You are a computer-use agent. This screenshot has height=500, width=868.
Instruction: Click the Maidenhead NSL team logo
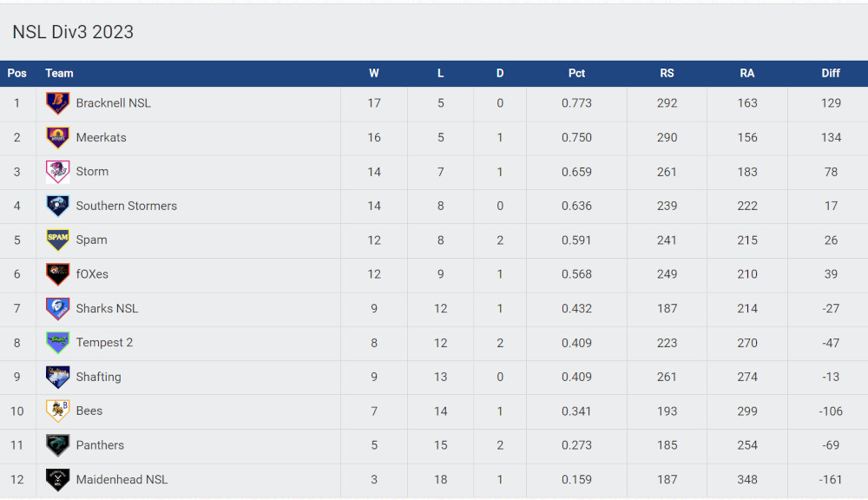tap(57, 479)
